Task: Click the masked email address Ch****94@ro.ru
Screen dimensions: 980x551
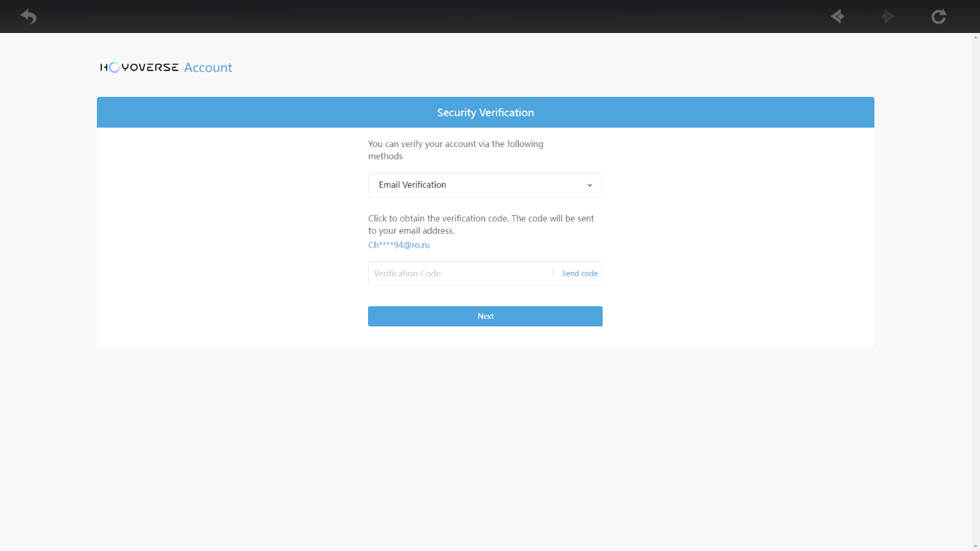Action: point(399,245)
